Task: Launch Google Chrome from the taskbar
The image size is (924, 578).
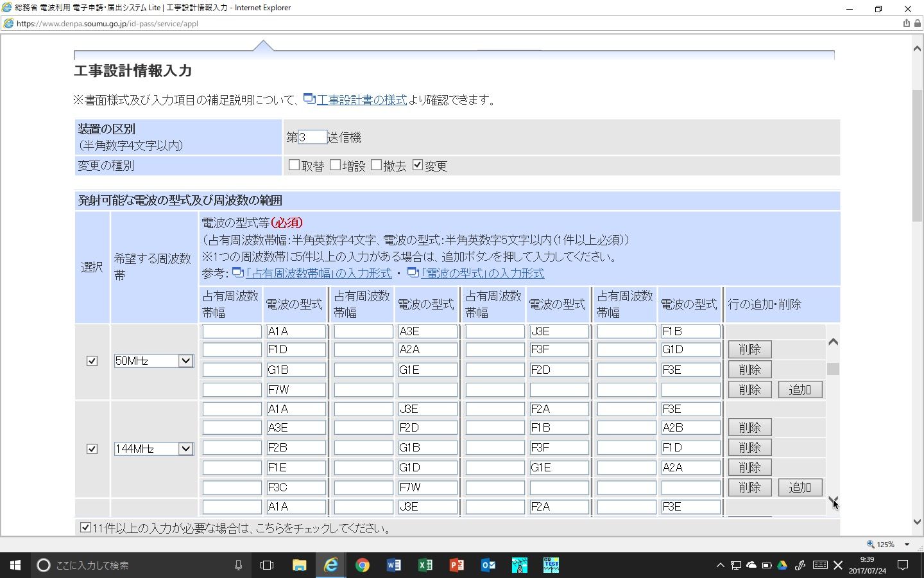Action: 363,565
